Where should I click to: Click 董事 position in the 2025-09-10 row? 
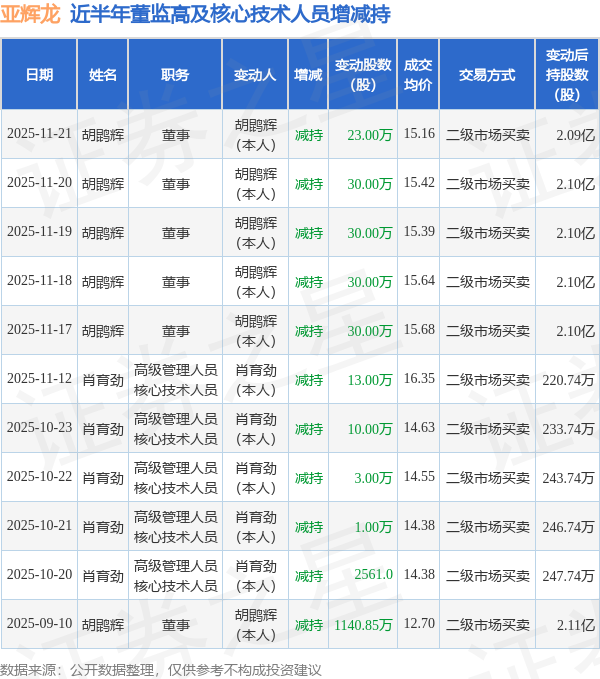[176, 625]
